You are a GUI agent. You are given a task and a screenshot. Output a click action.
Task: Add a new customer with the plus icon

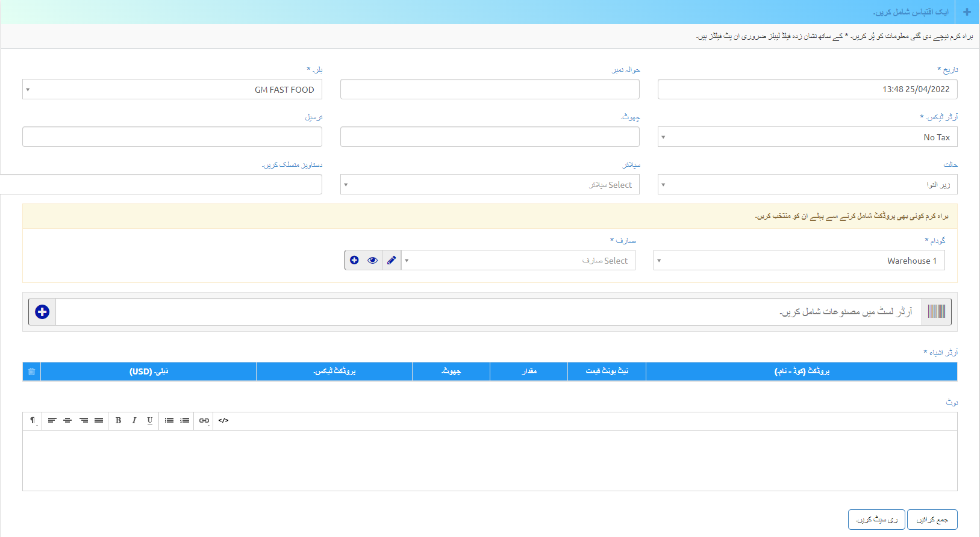[x=354, y=260]
